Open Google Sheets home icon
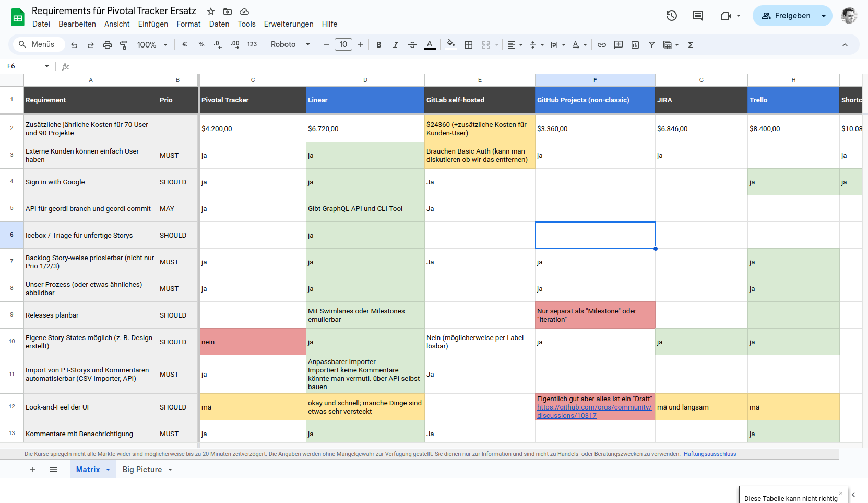Image resolution: width=868 pixels, height=503 pixels. pyautogui.click(x=18, y=17)
